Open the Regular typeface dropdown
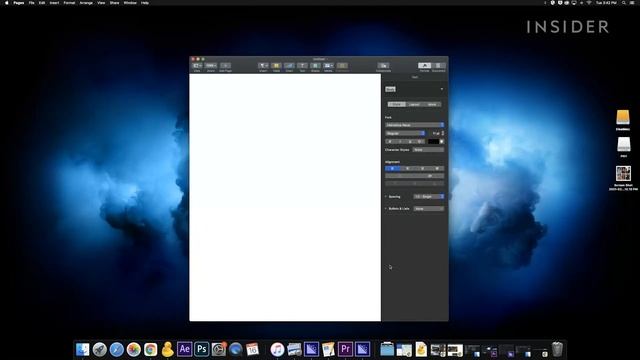 pyautogui.click(x=405, y=133)
